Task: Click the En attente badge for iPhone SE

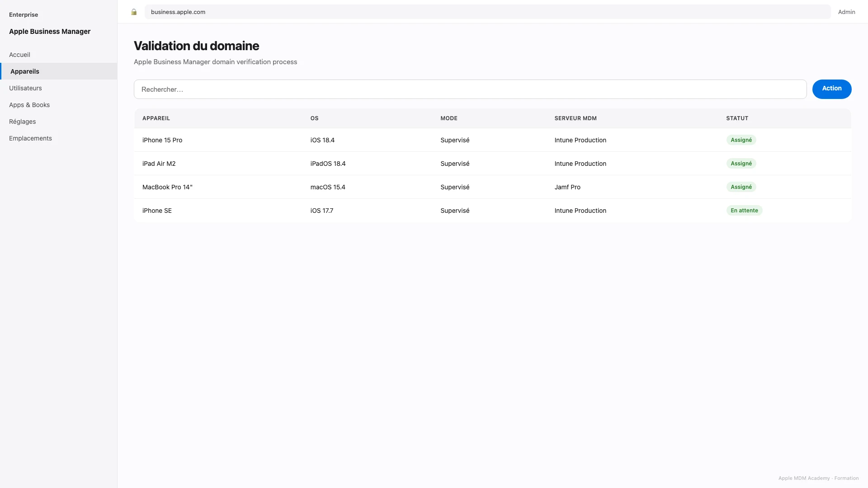Action: (744, 211)
